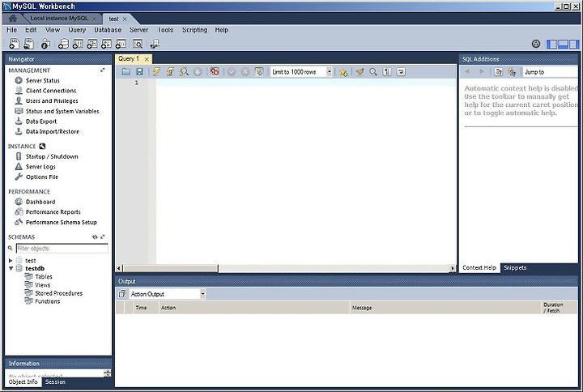Toggle automatic context help icon
583x392 pixels.
pos(512,72)
